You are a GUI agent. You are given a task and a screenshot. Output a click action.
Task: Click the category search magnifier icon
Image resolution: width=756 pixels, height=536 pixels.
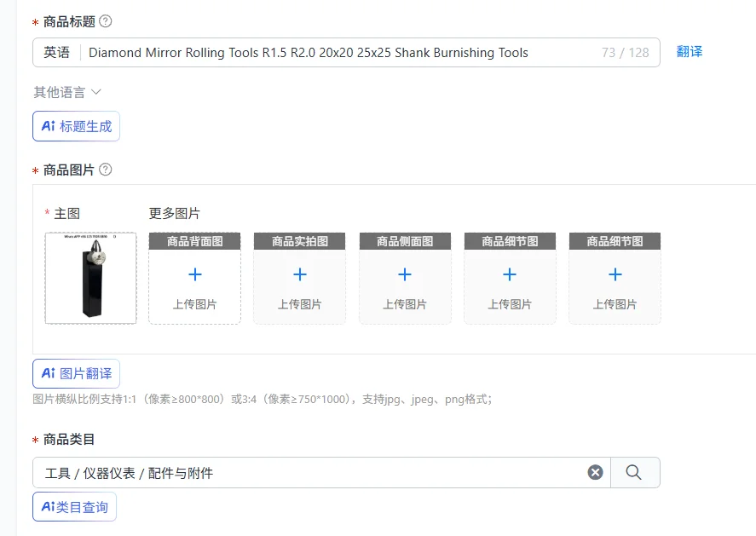pos(633,472)
